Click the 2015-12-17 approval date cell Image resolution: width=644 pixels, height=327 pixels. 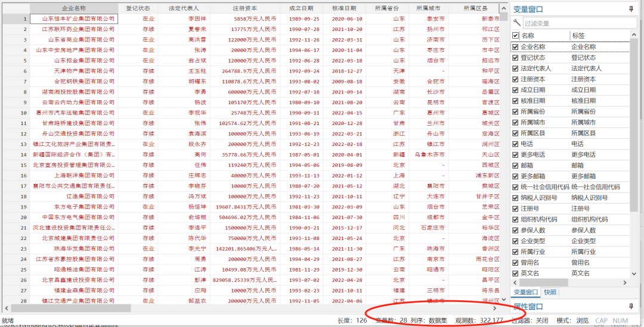tap(344, 228)
